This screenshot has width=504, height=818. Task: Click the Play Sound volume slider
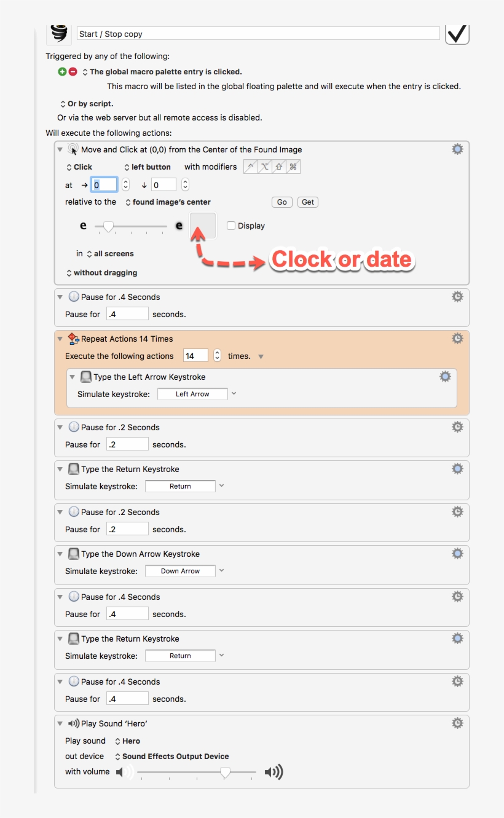(x=197, y=772)
